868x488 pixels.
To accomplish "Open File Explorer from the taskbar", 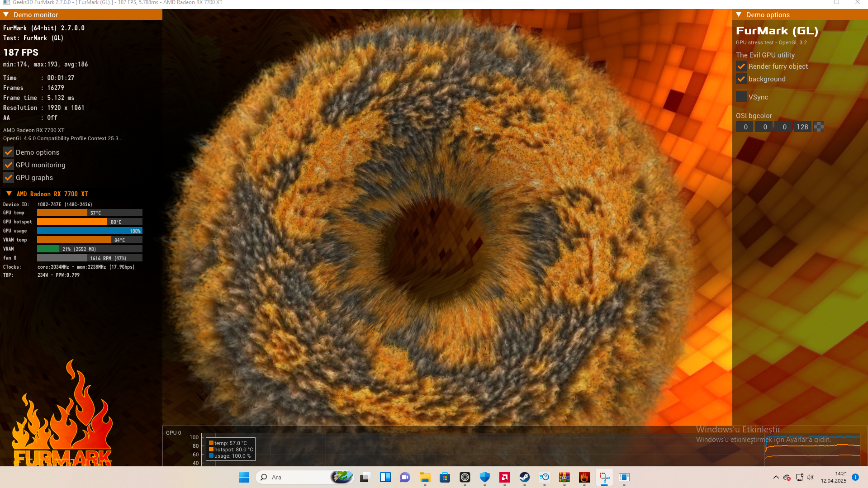I will (425, 477).
